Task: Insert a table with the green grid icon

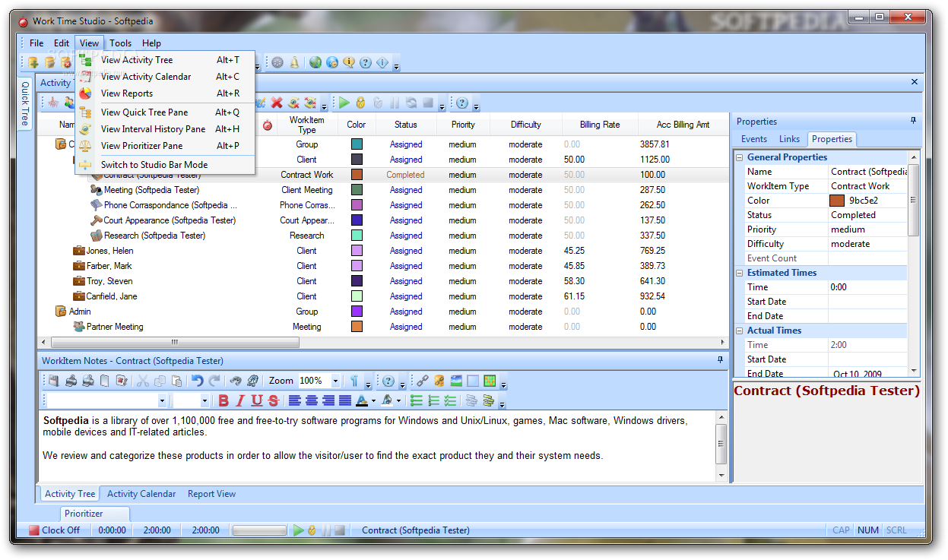Action: point(490,381)
